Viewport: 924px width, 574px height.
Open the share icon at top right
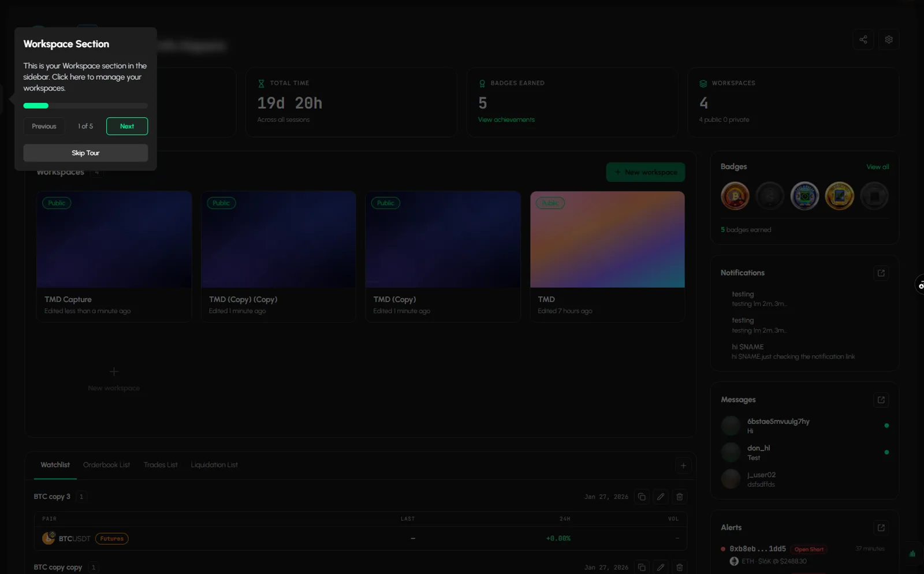(863, 40)
